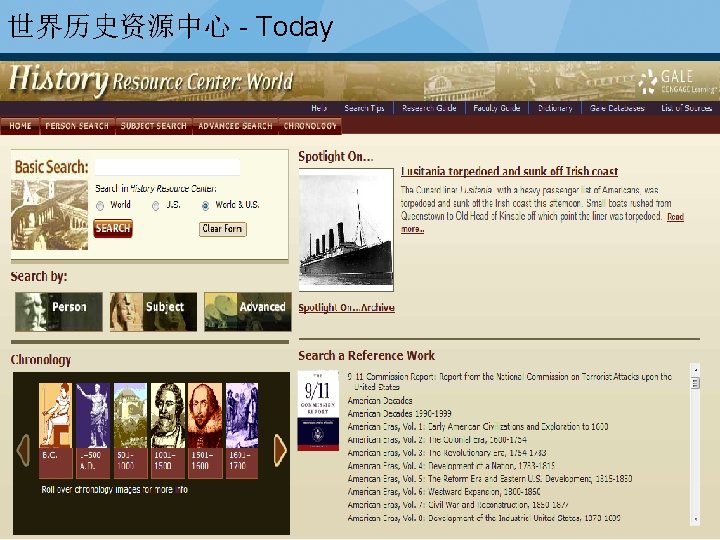Click the Gale Cengage Learning logo
The width and height of the screenshot is (720, 540).
[679, 82]
